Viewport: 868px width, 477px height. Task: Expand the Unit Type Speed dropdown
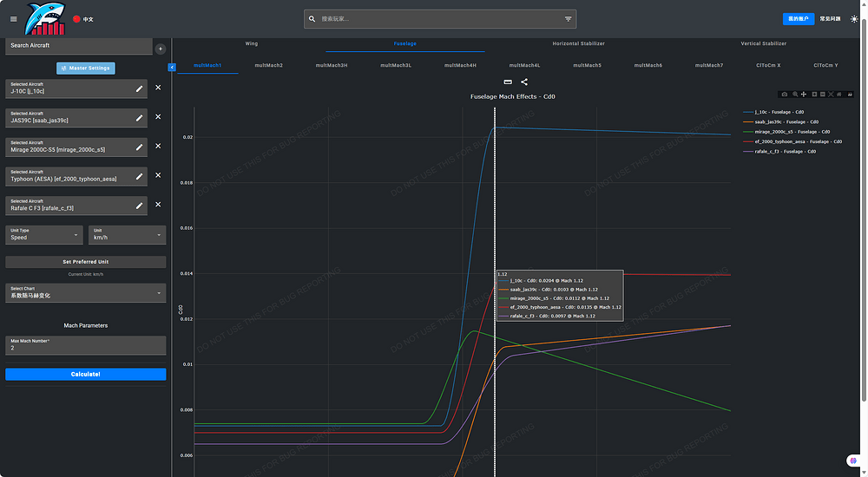44,234
